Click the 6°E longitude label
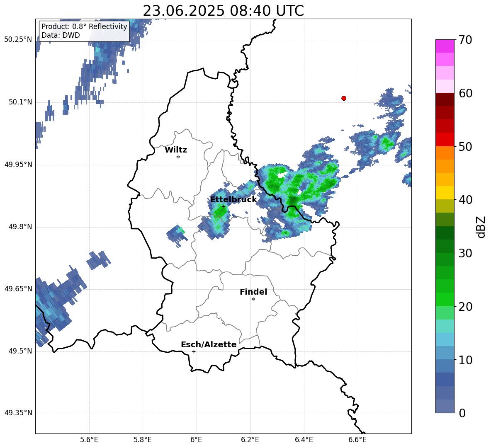491x448 pixels. point(196,440)
